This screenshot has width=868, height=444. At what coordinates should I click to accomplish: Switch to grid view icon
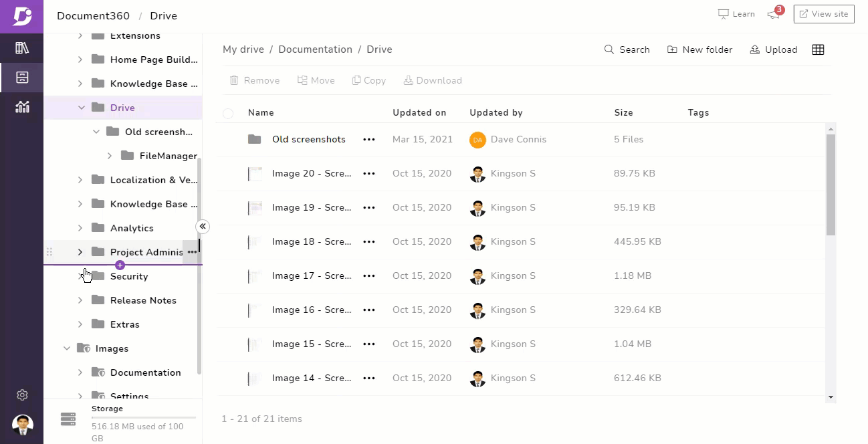click(818, 49)
